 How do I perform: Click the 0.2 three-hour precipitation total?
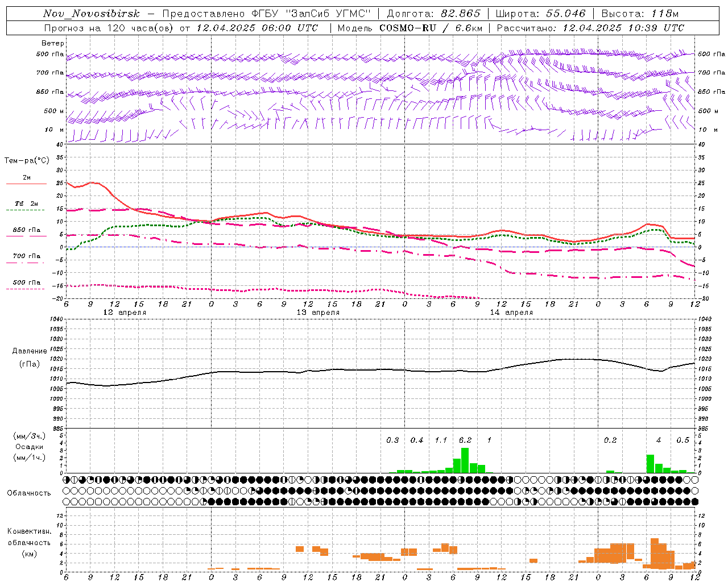tap(610, 440)
